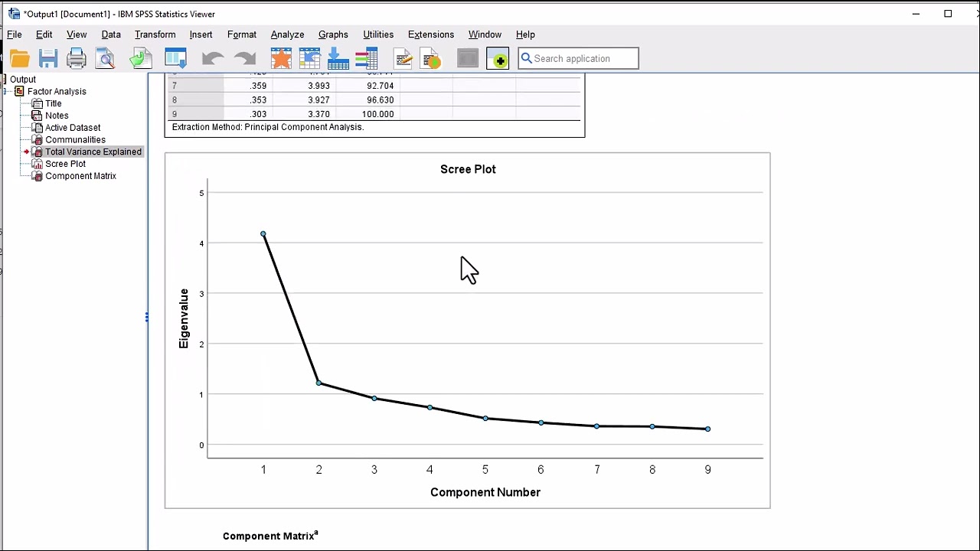
Task: Click the Scree Plot chart title
Action: point(468,169)
